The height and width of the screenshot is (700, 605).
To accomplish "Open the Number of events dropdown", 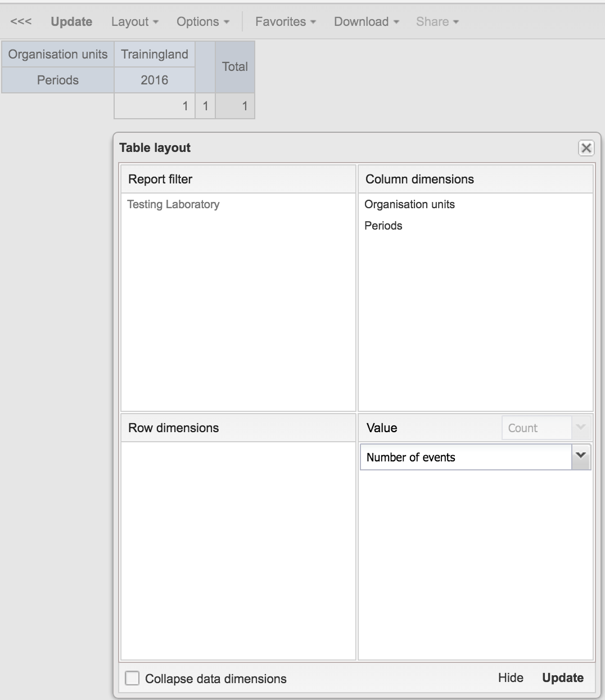I will (x=581, y=457).
